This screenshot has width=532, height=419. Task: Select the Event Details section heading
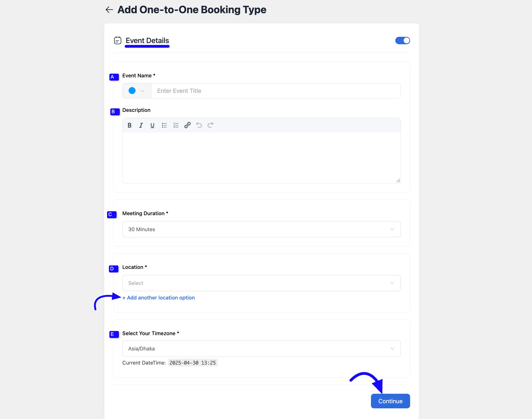coord(147,41)
